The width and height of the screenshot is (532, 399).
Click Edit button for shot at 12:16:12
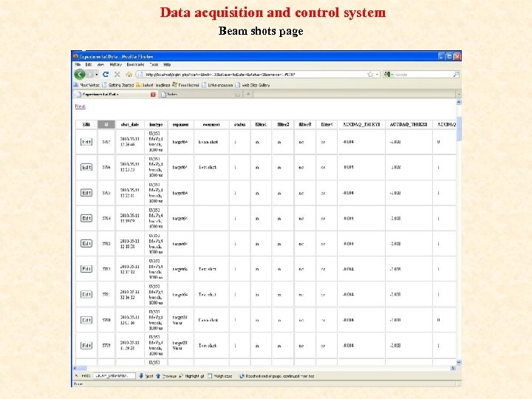click(86, 295)
